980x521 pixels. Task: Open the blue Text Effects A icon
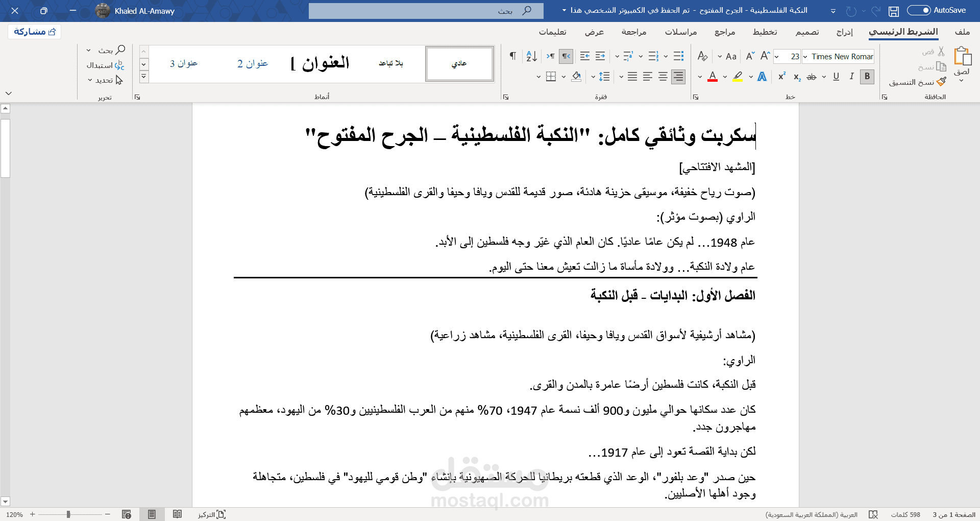762,77
